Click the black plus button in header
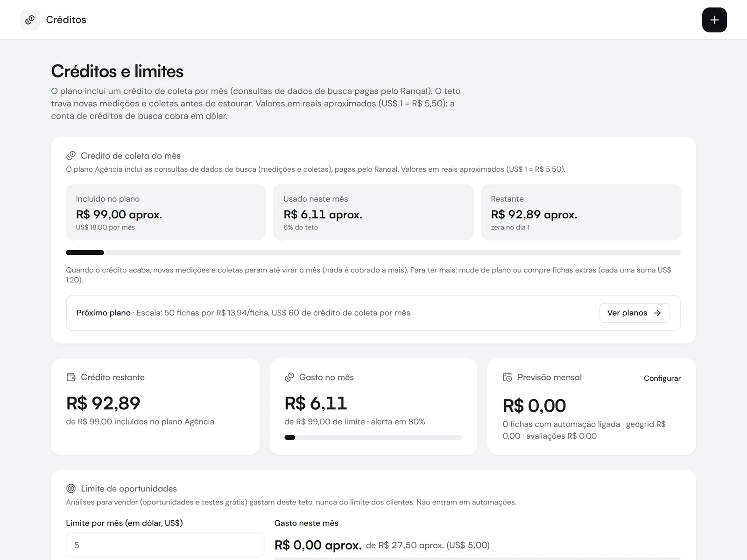The width and height of the screenshot is (747, 560). 714,20
